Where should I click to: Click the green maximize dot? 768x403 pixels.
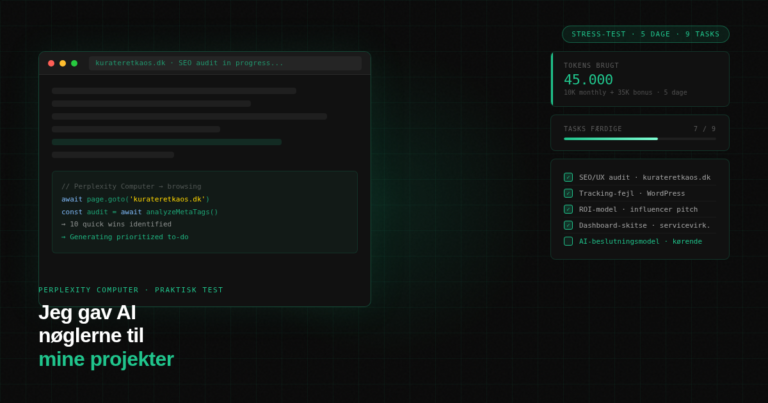point(74,63)
